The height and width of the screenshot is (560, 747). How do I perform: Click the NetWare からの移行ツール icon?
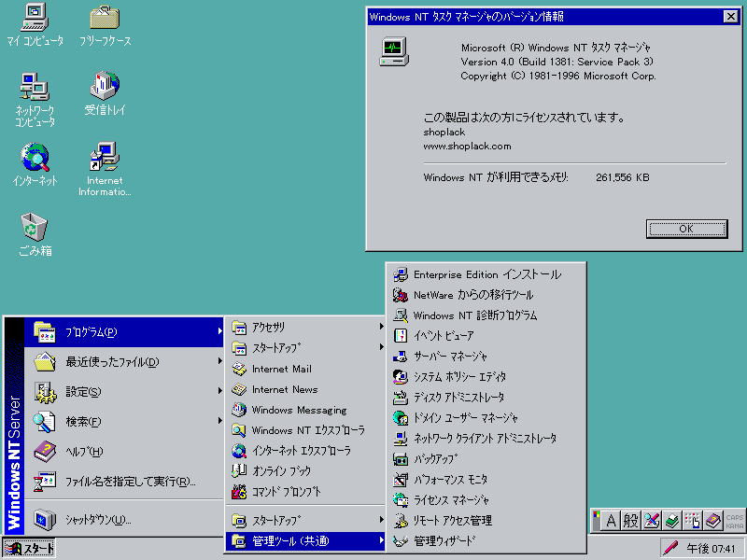tap(401, 295)
